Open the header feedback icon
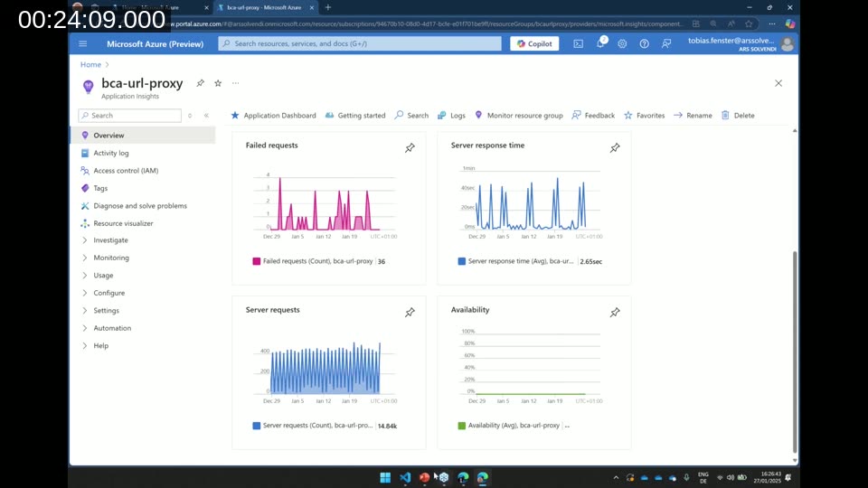Image resolution: width=868 pixels, height=488 pixels. (x=666, y=43)
